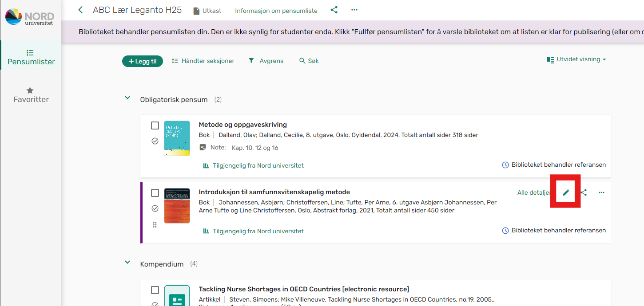Click clock status icon on Introduksjon item

505,231
